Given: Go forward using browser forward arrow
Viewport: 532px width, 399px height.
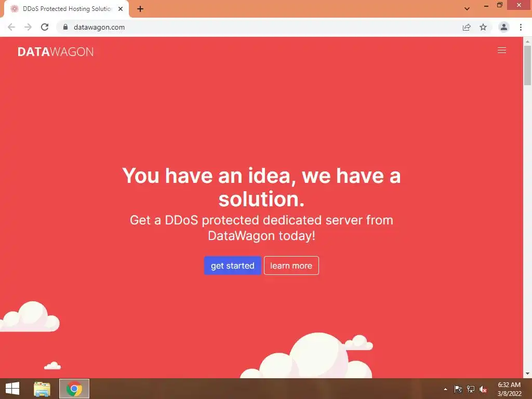Looking at the screenshot, I should pos(28,27).
